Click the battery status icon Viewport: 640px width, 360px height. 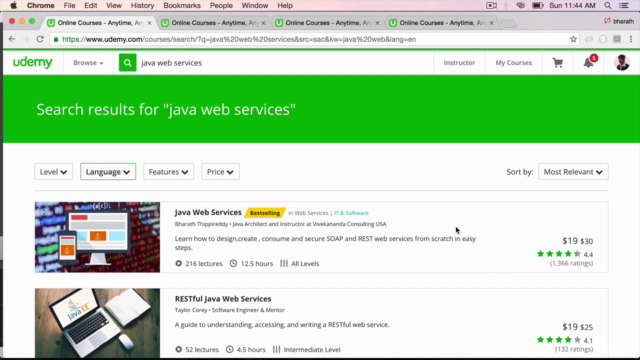click(538, 6)
